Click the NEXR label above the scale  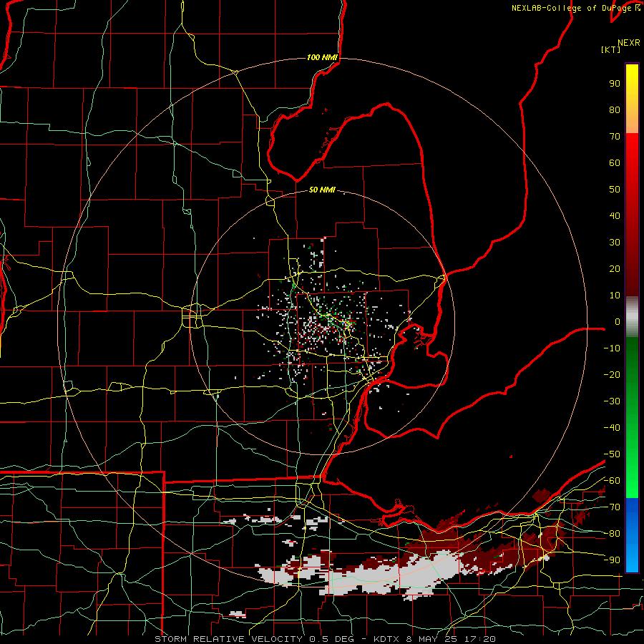coord(629,43)
